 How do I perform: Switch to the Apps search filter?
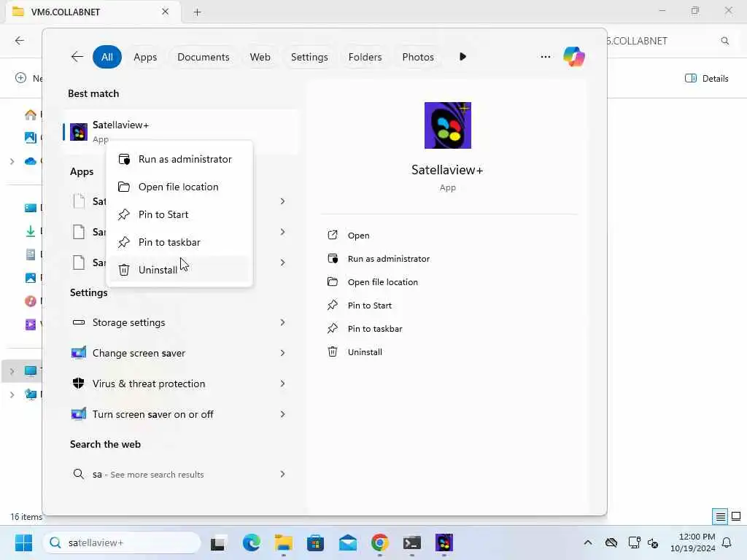pos(145,57)
